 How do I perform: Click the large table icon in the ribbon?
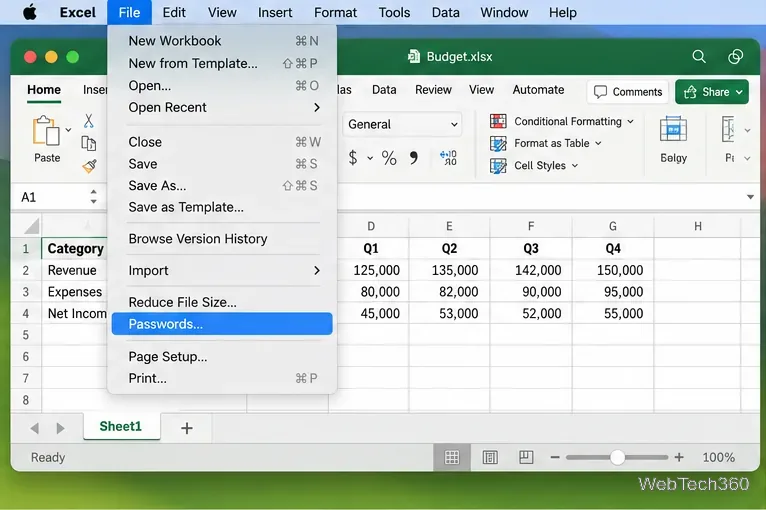[x=673, y=129]
